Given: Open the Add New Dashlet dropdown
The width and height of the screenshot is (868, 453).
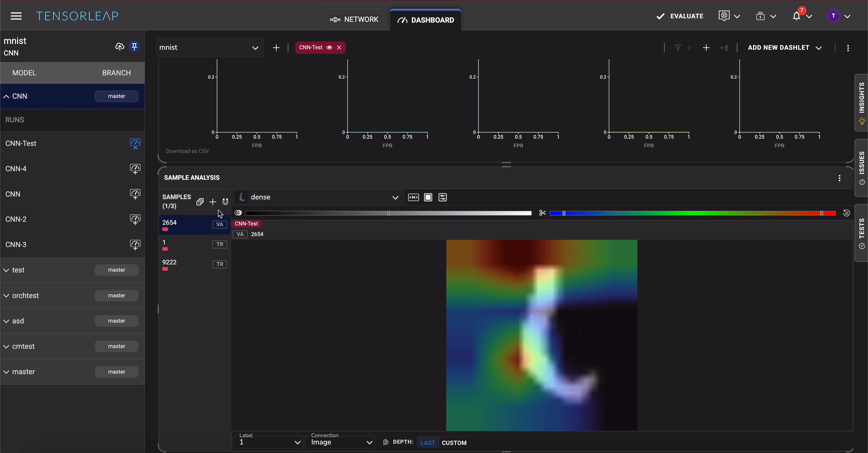Looking at the screenshot, I should coord(784,48).
